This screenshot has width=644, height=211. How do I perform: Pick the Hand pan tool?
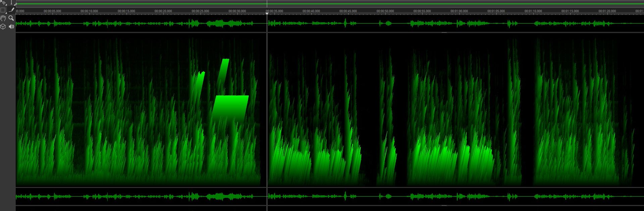pos(3,18)
